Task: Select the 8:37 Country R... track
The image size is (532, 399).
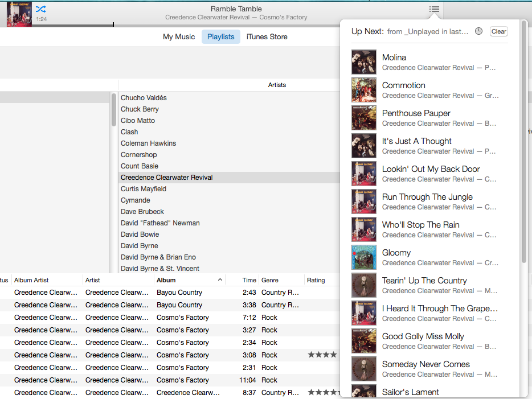Action: tap(170, 393)
